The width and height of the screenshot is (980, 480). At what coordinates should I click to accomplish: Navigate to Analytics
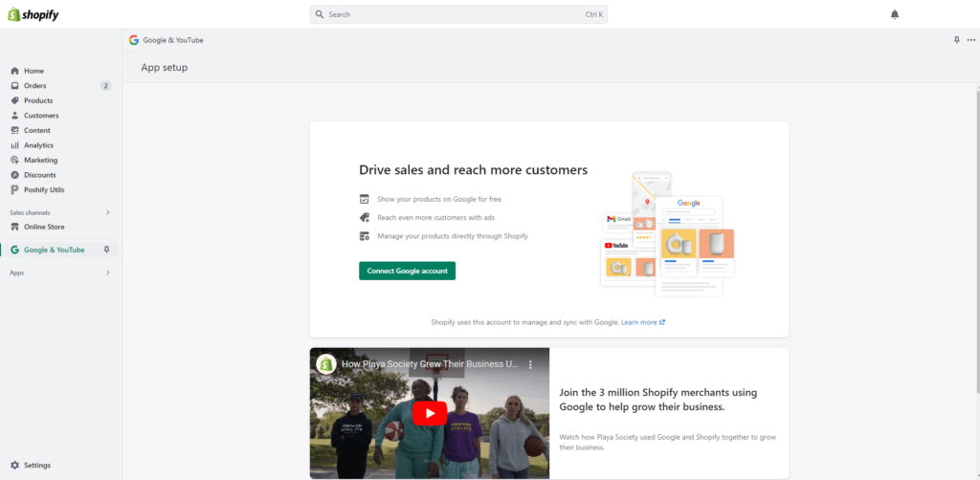tap(38, 145)
